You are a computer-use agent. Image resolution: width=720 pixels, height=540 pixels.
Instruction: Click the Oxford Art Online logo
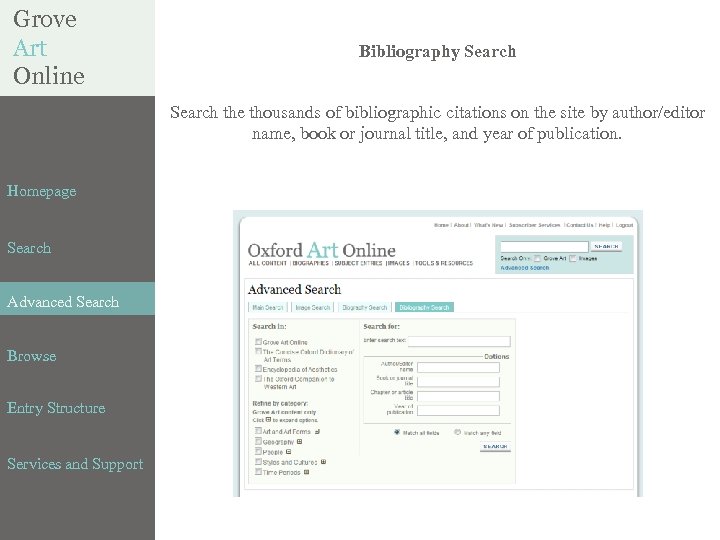tap(321, 250)
